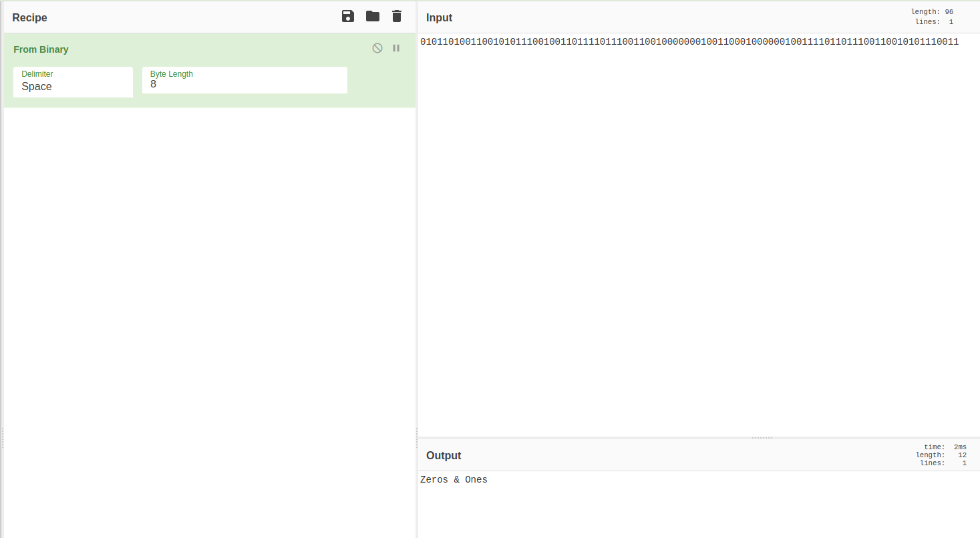
Task: Load a recipe via folder icon
Action: pyautogui.click(x=373, y=16)
